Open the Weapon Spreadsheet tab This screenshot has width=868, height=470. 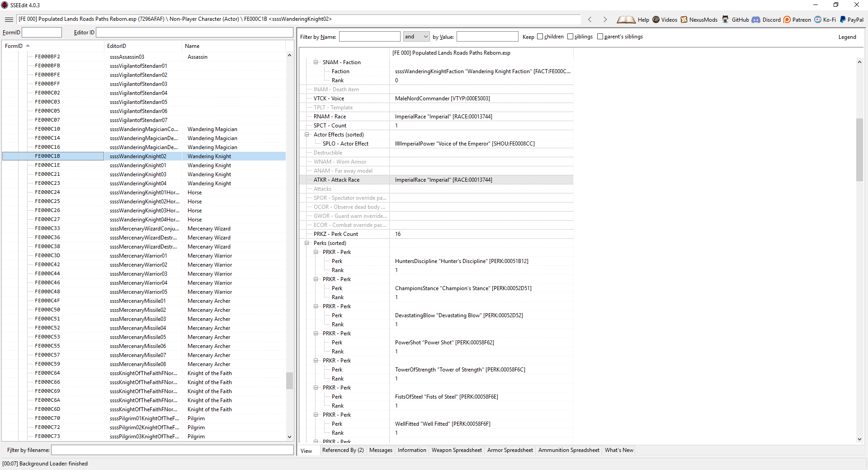tap(457, 450)
